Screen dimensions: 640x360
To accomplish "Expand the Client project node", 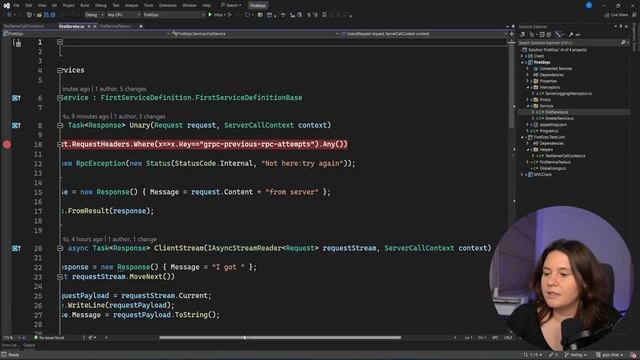I will pyautogui.click(x=522, y=56).
